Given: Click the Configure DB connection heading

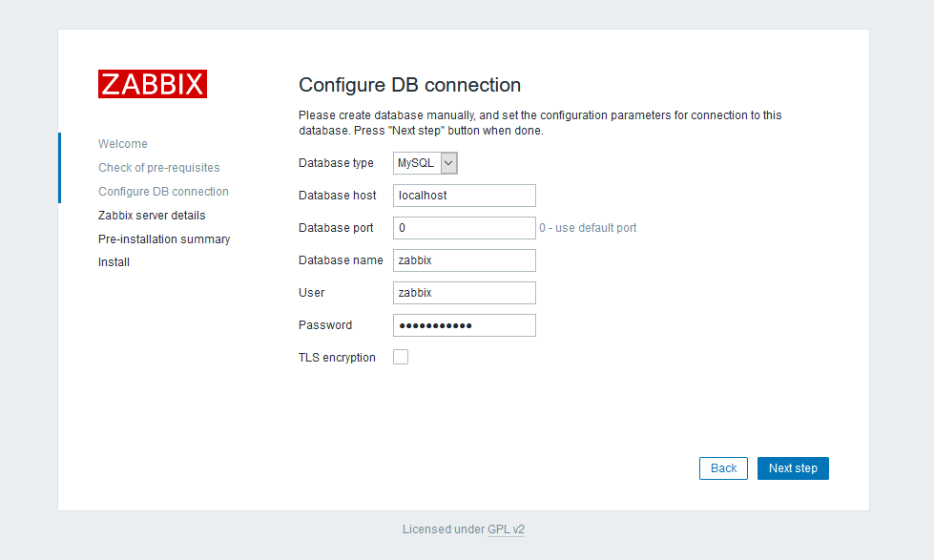Looking at the screenshot, I should pos(410,85).
